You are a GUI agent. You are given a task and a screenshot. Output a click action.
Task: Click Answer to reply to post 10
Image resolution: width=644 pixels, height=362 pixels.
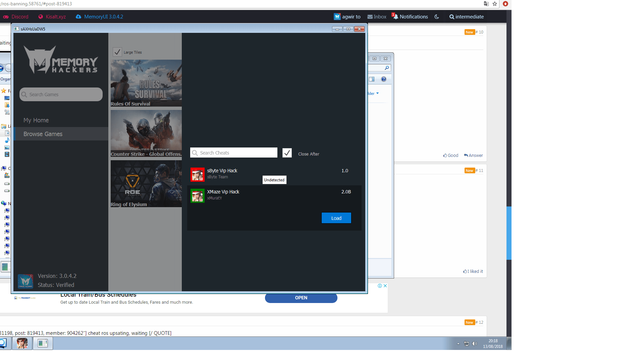coord(473,156)
